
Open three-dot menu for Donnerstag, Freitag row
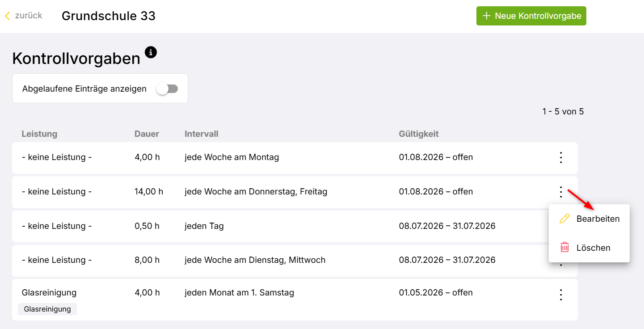click(561, 192)
